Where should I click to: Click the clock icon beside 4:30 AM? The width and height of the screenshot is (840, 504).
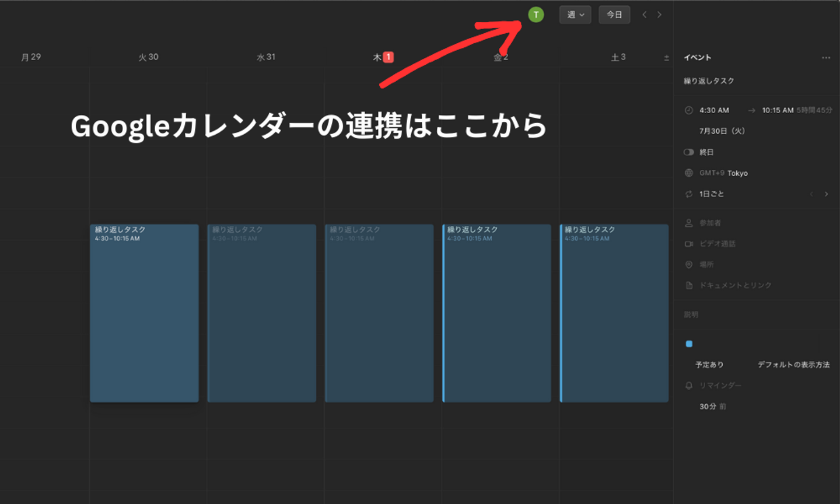point(689,110)
